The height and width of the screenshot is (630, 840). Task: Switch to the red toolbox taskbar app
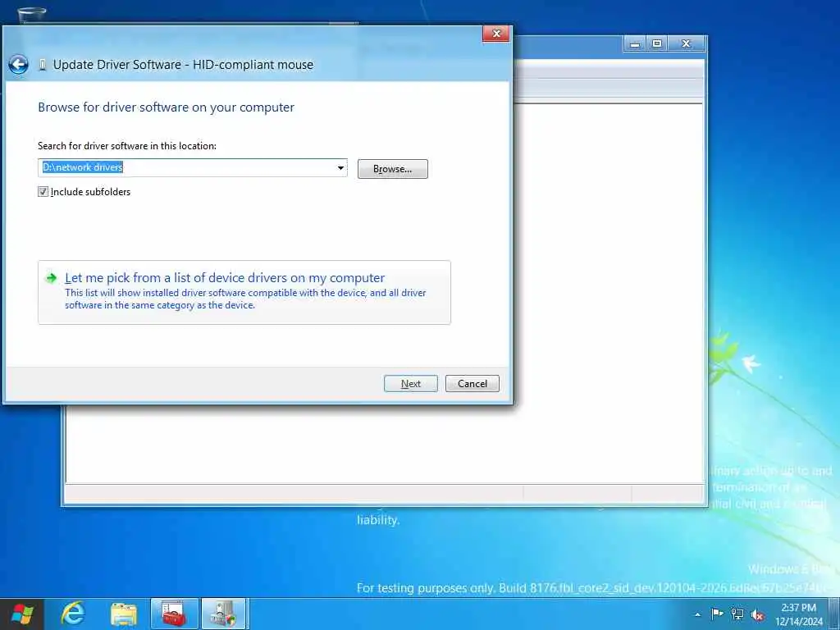coord(174,614)
